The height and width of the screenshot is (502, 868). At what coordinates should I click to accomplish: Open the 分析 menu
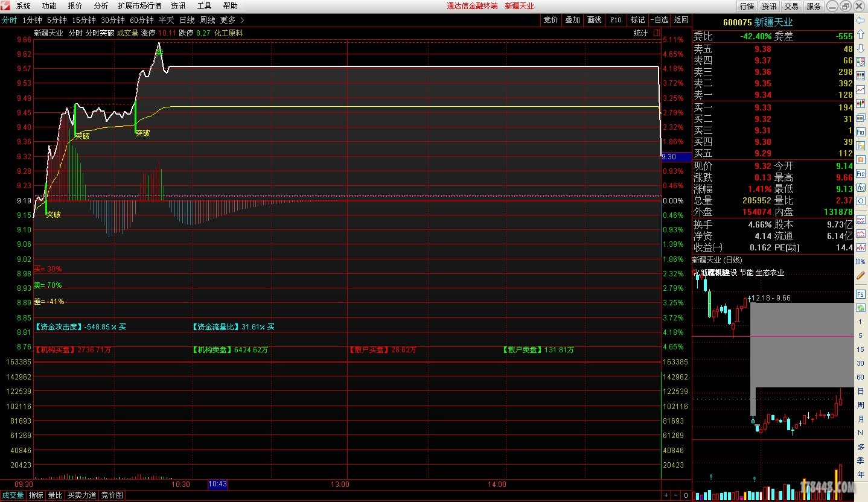(101, 6)
